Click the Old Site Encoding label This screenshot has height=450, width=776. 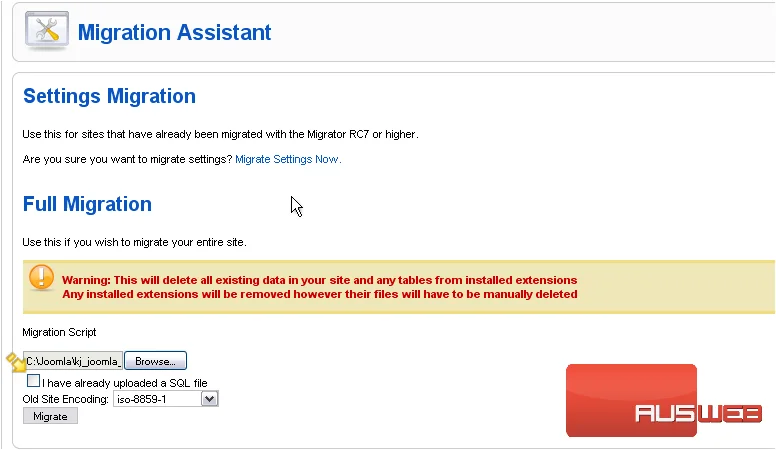(65, 399)
